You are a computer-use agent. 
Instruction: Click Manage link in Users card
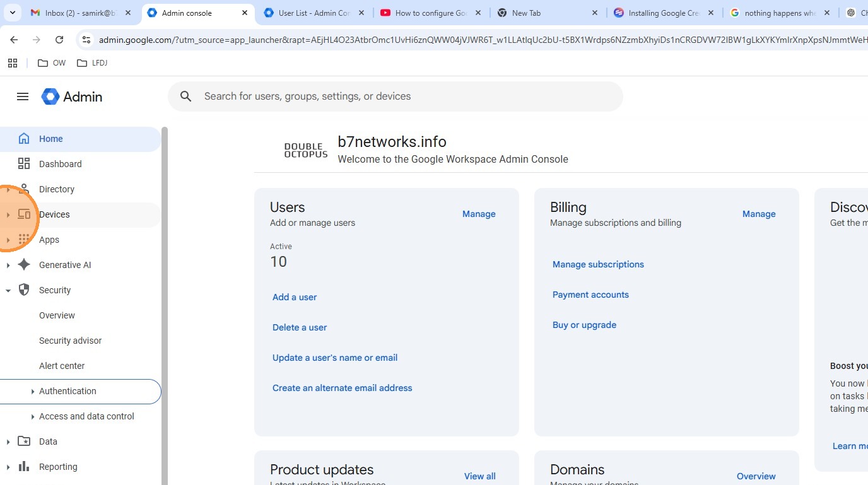pos(479,214)
